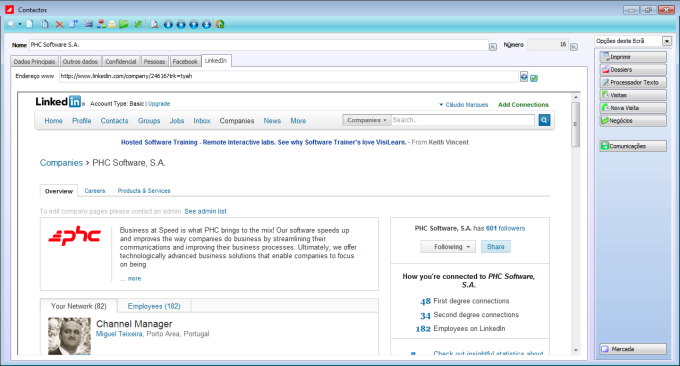Click the 601 followers link
Image resolution: width=680 pixels, height=366 pixels.
[x=505, y=228]
